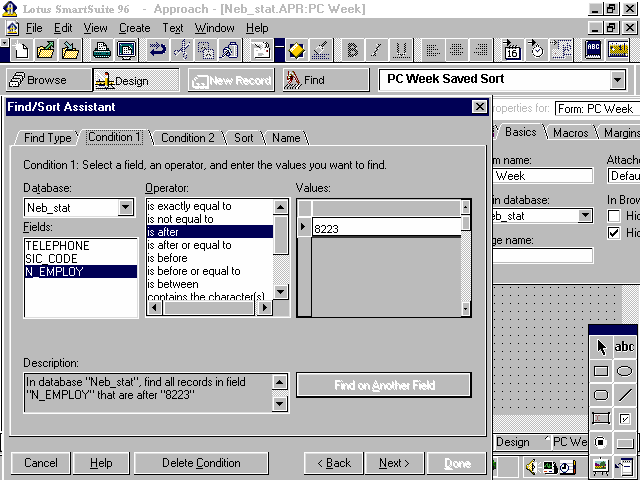Switch to the Condition 2 tab
Image resolution: width=640 pixels, height=480 pixels.
pos(188,138)
